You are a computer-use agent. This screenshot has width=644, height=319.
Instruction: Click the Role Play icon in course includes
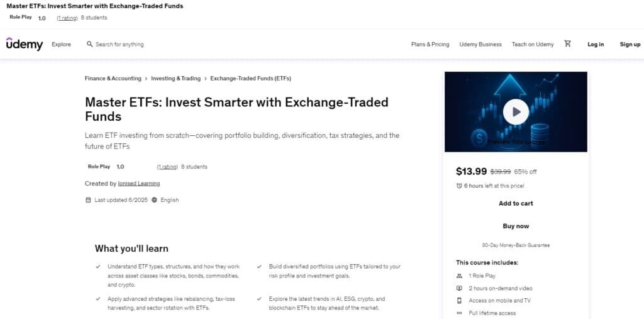coord(459,276)
